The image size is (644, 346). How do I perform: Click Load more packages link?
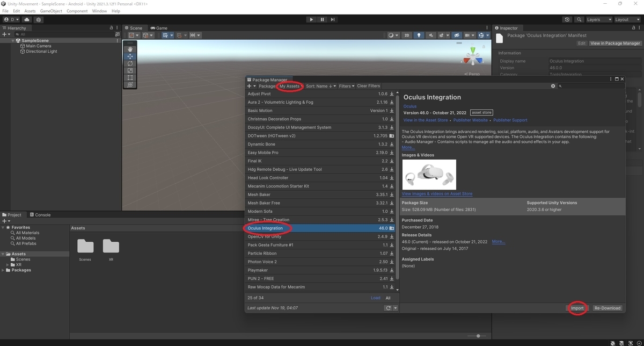point(375,298)
